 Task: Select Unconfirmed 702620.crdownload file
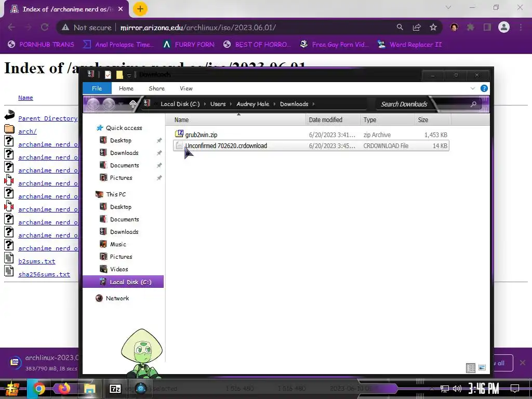click(x=311, y=145)
